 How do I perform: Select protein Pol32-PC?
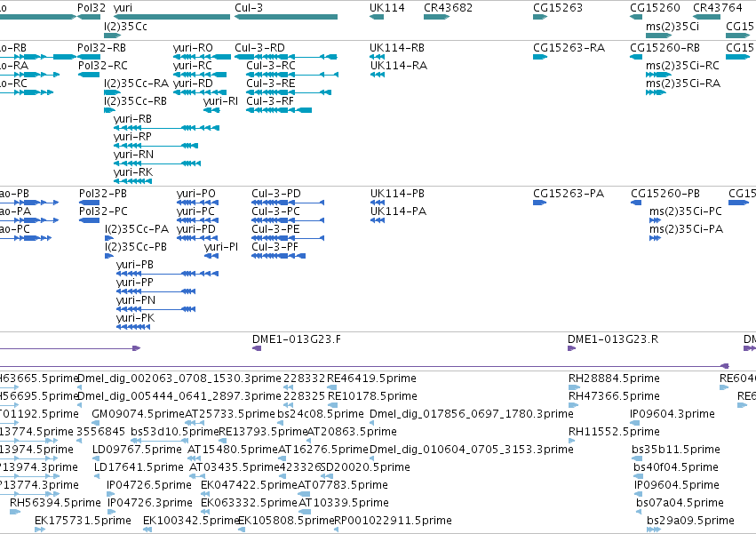coord(89,220)
